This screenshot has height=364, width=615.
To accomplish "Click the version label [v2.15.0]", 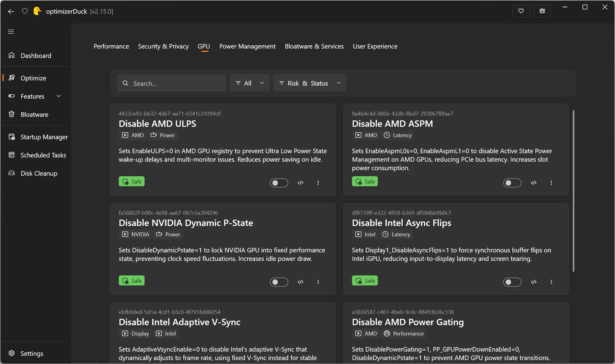I will [101, 12].
